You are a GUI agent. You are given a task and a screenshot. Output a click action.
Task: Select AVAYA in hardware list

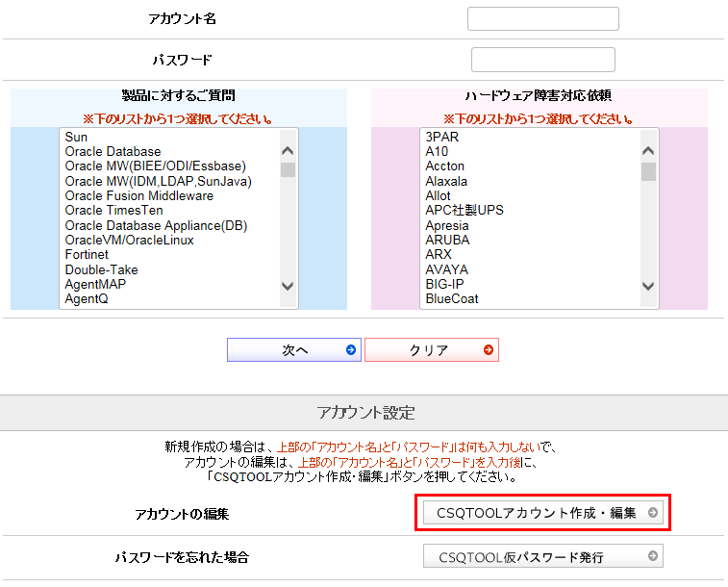coord(446,269)
